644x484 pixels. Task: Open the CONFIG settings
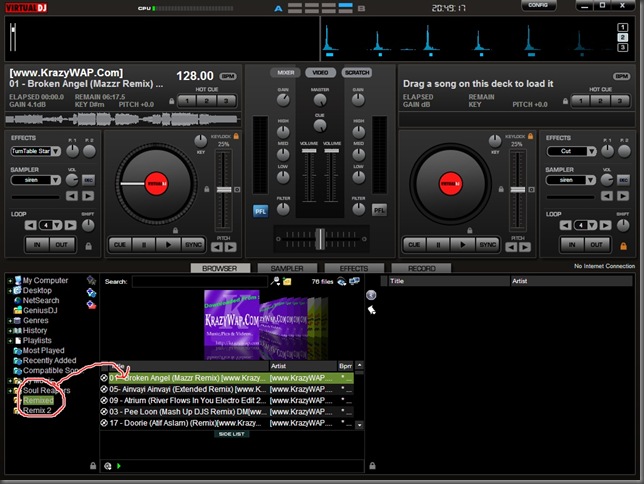point(538,5)
